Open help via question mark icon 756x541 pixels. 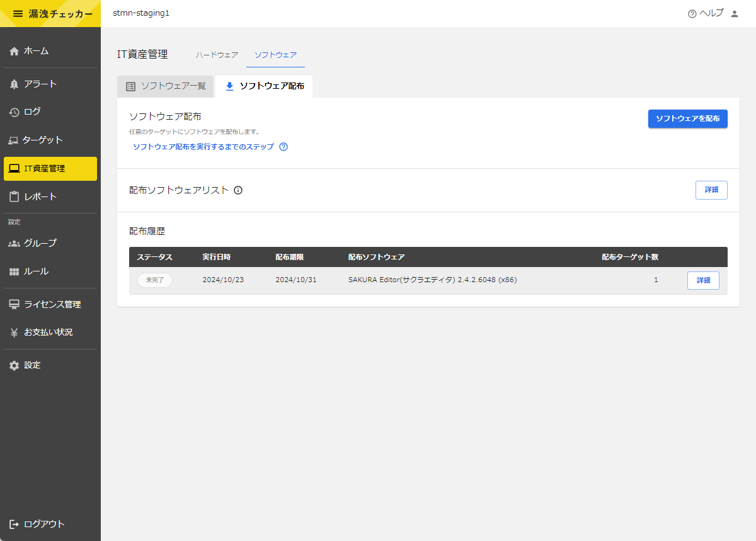click(692, 14)
